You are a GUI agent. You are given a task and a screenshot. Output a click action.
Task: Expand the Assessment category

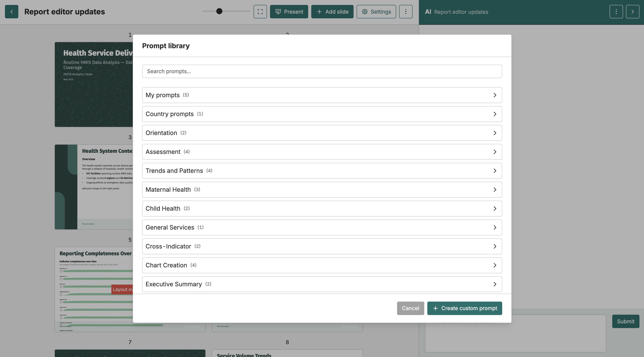tap(322, 152)
